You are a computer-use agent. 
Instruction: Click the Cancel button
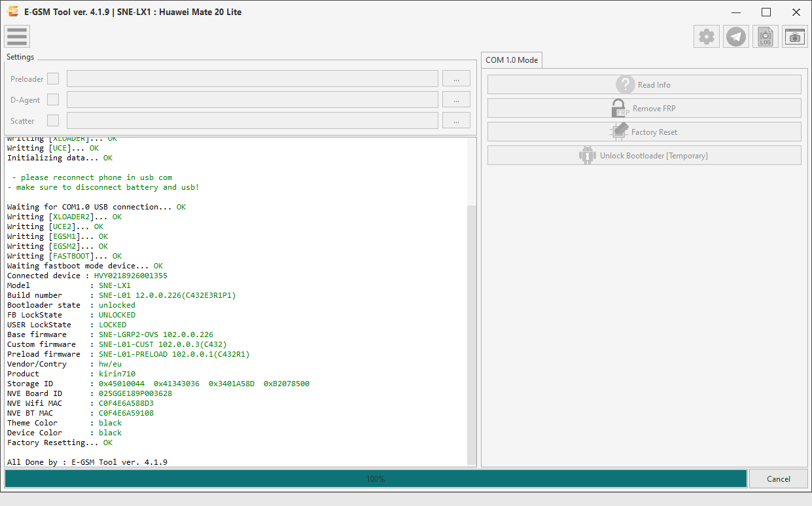click(x=778, y=479)
